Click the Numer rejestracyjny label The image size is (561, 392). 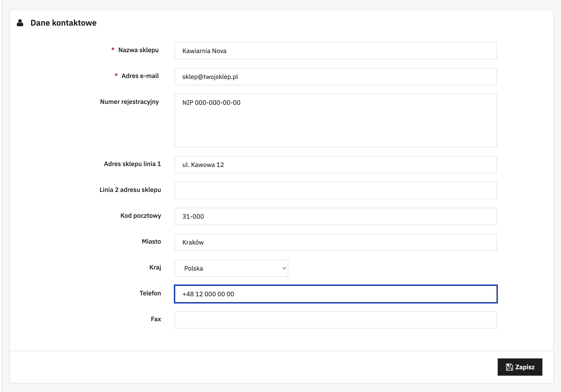[129, 102]
